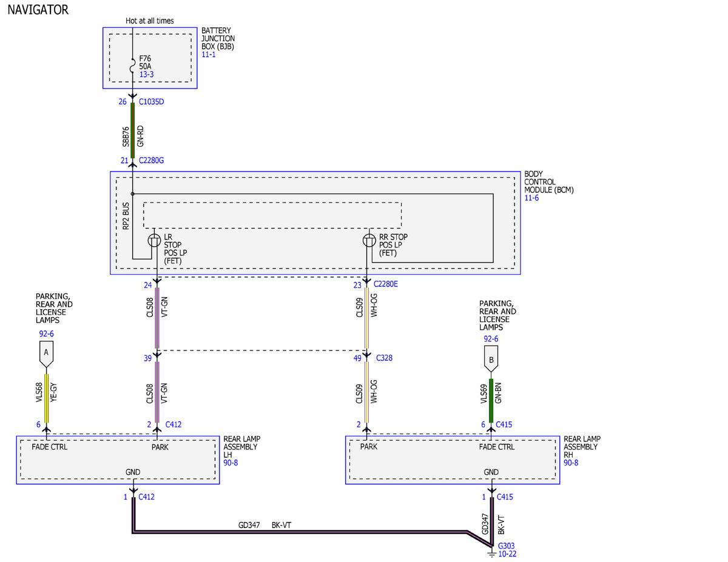Open connector C2280G reference

click(x=151, y=161)
